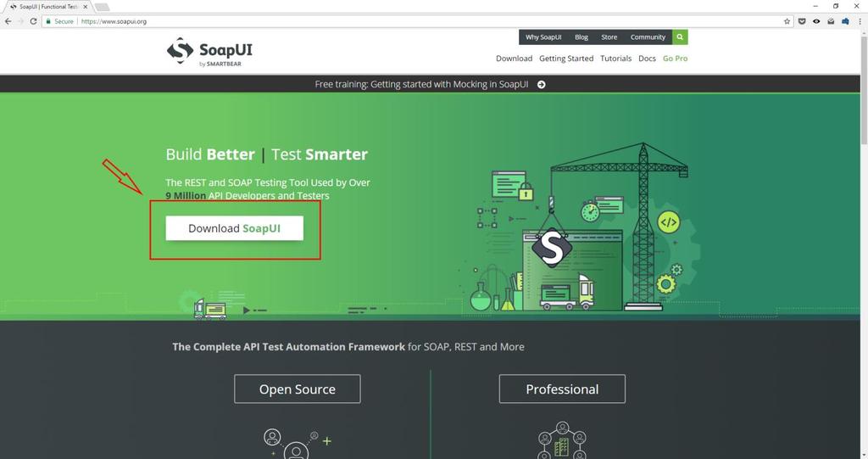Click the eye extension icon
This screenshot has height=459, width=868.
tap(816, 21)
